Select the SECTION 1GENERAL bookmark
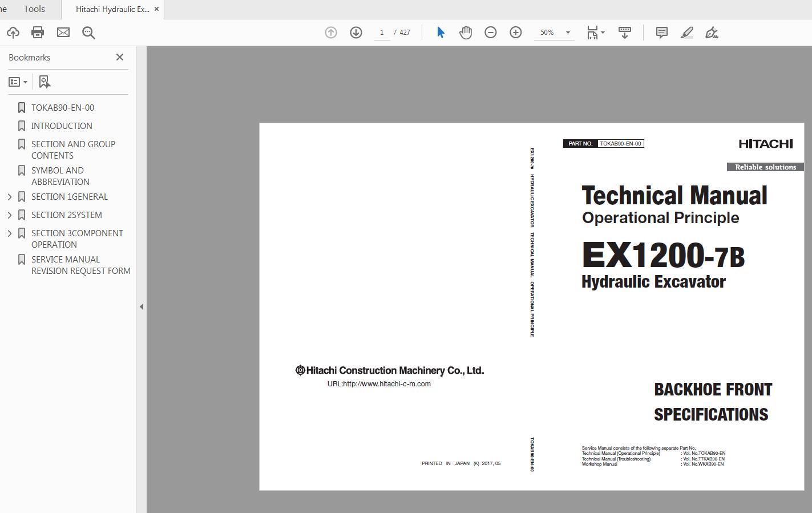 [x=70, y=196]
